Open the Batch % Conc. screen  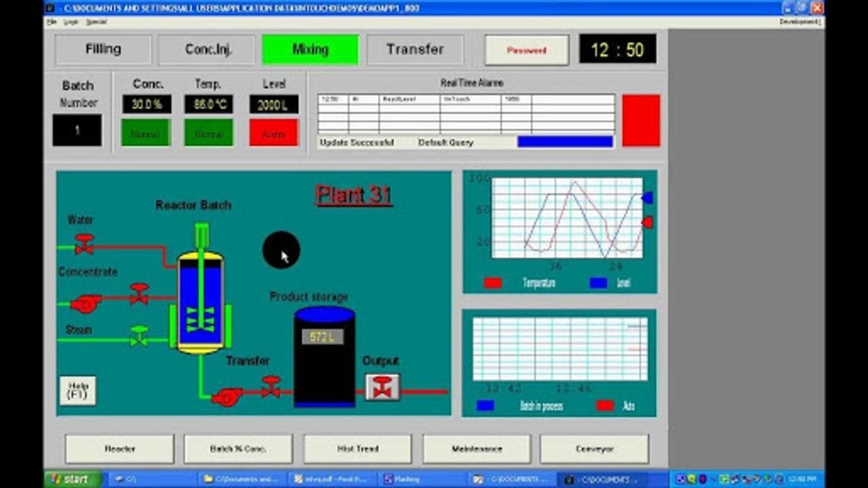238,449
